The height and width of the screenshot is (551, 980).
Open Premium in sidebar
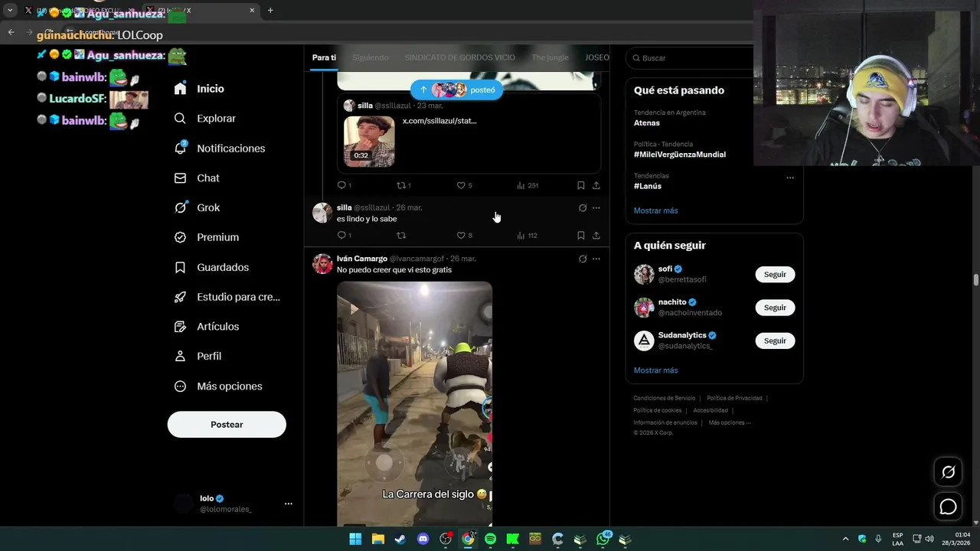(207, 237)
